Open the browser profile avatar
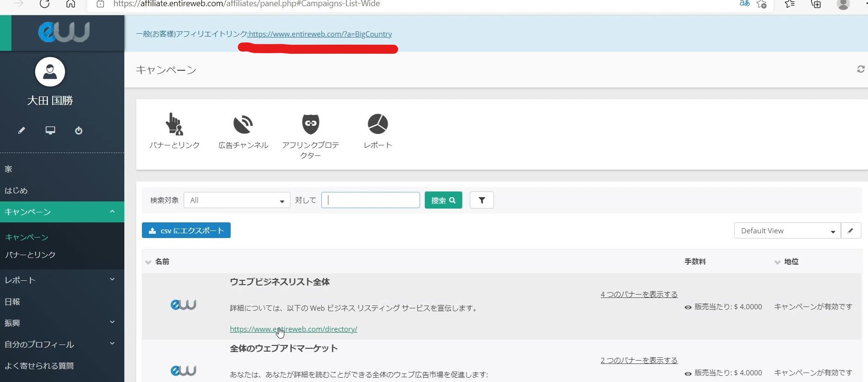This screenshot has height=382, width=868. [843, 4]
